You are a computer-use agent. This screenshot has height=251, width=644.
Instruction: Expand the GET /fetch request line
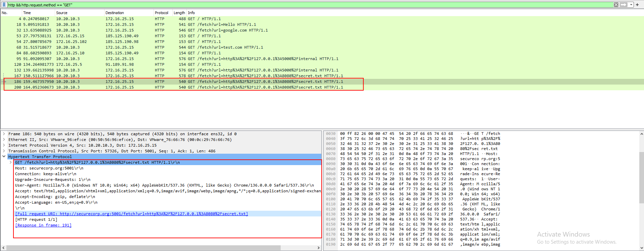click(11, 162)
